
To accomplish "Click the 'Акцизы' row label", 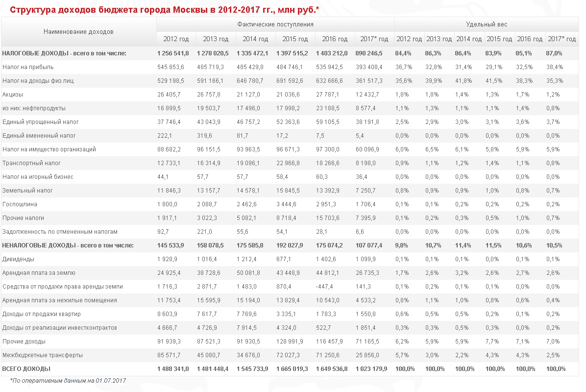I will (13, 95).
